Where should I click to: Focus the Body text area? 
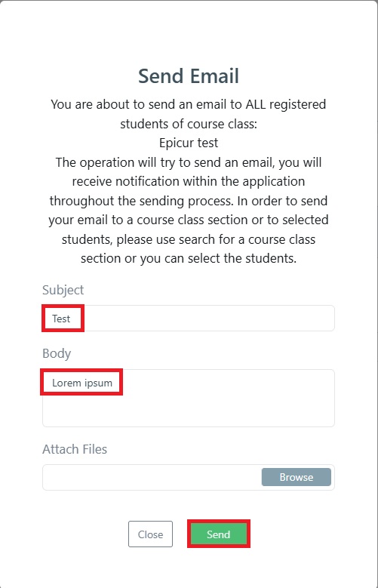coord(189,398)
